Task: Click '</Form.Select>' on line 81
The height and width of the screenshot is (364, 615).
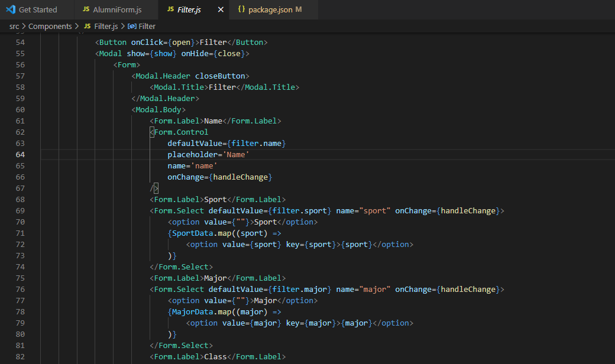Action: click(x=181, y=346)
